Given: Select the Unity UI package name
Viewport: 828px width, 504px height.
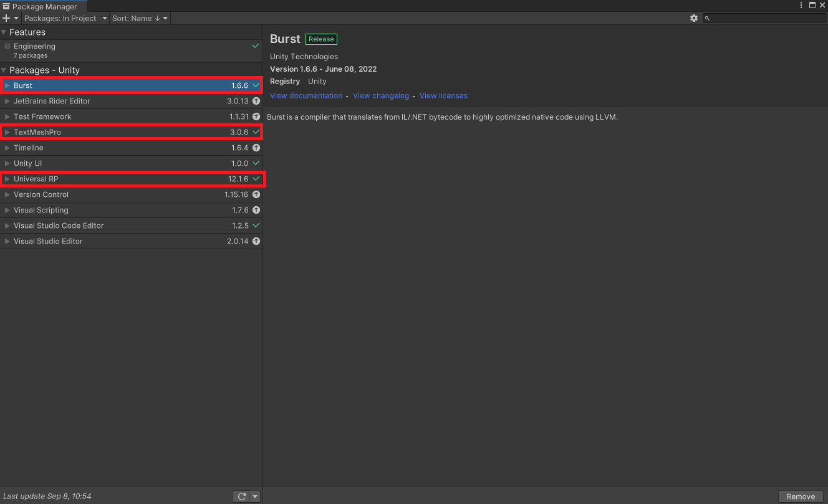Looking at the screenshot, I should [x=28, y=163].
